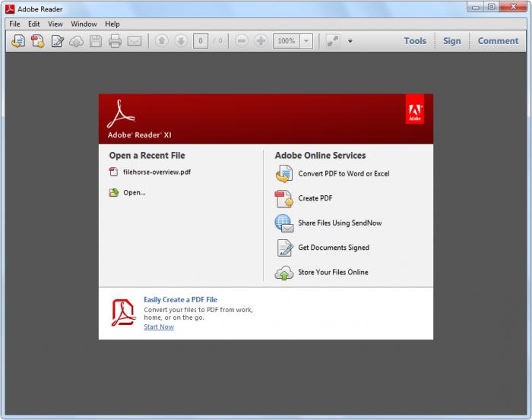532x420 pixels.
Task: Open recent file filehorse-overview.pdf
Action: click(157, 172)
